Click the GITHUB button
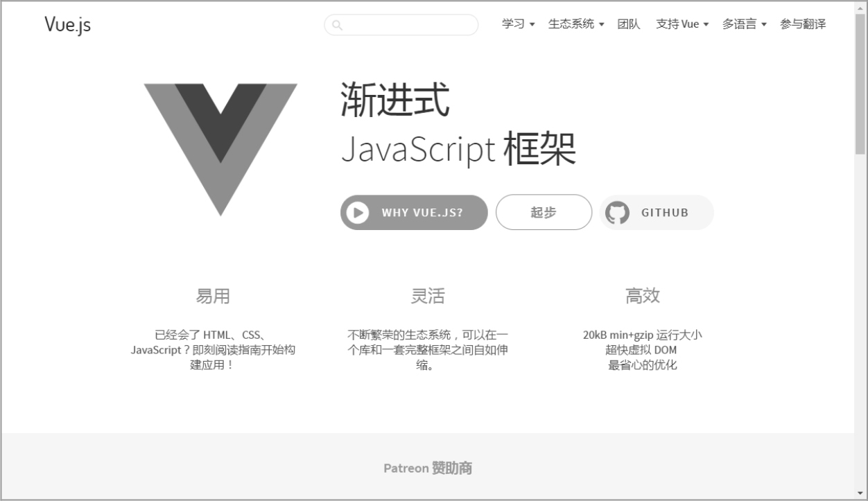Image resolution: width=868 pixels, height=501 pixels. point(657,212)
